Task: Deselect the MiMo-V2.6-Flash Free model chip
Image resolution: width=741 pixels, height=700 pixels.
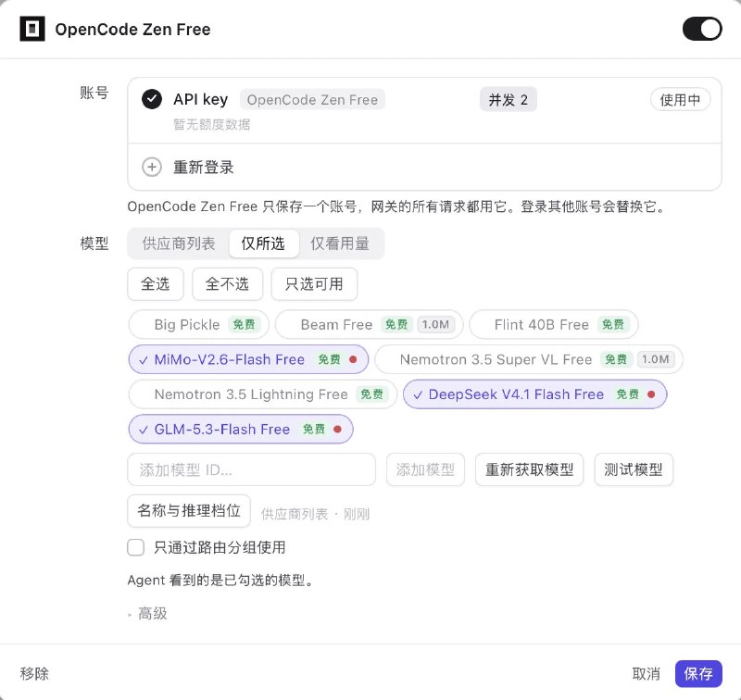Action: coord(248,359)
